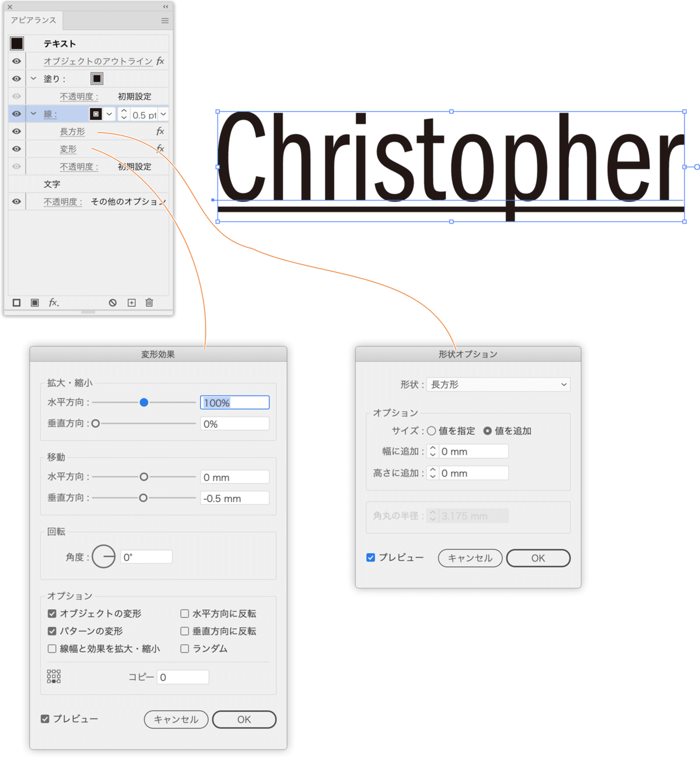Toggle visibility of bottom 不透明度 row

tap(16, 201)
